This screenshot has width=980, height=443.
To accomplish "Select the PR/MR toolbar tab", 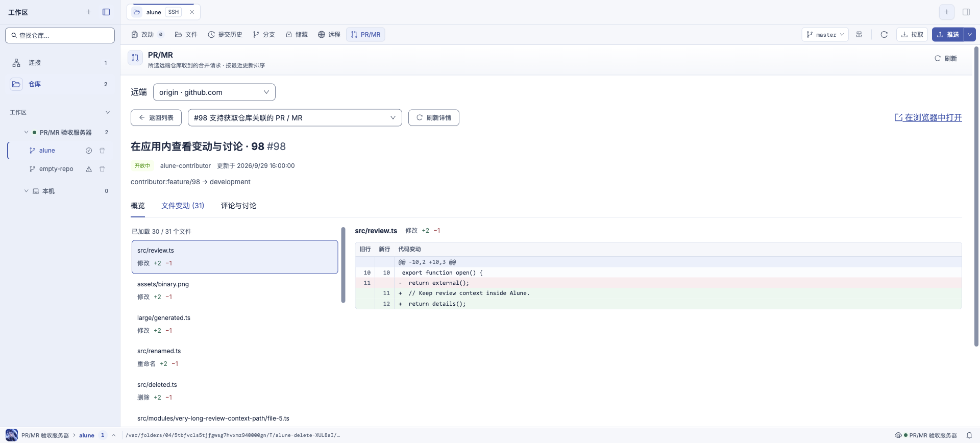I will [x=365, y=35].
